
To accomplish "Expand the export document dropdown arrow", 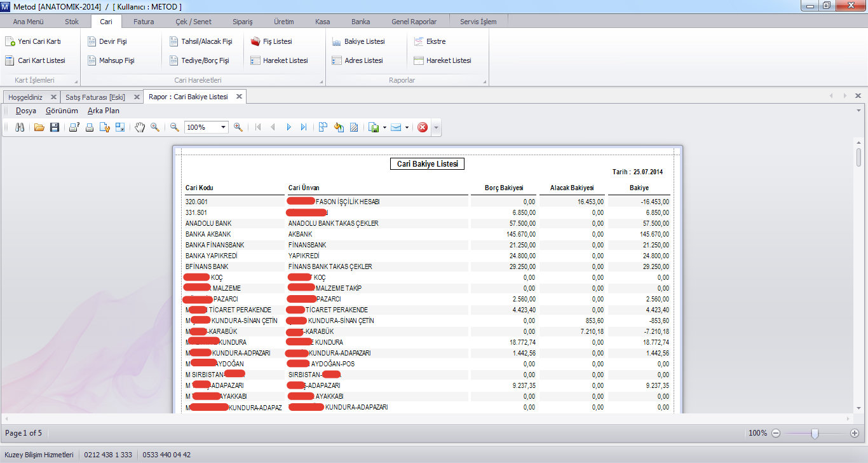I will 384,127.
